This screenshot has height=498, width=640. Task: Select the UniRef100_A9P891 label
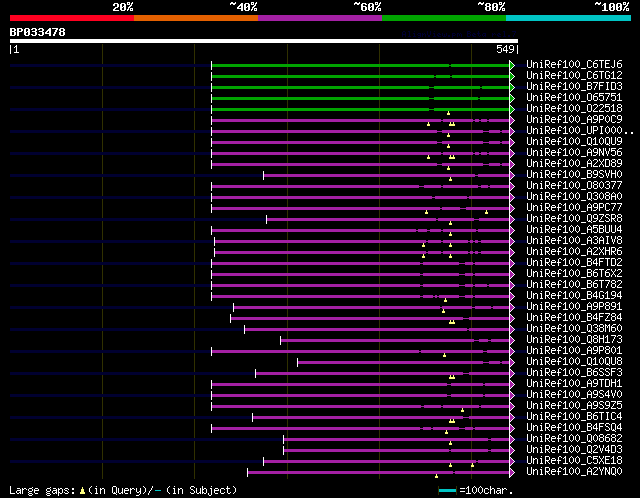[574, 307]
